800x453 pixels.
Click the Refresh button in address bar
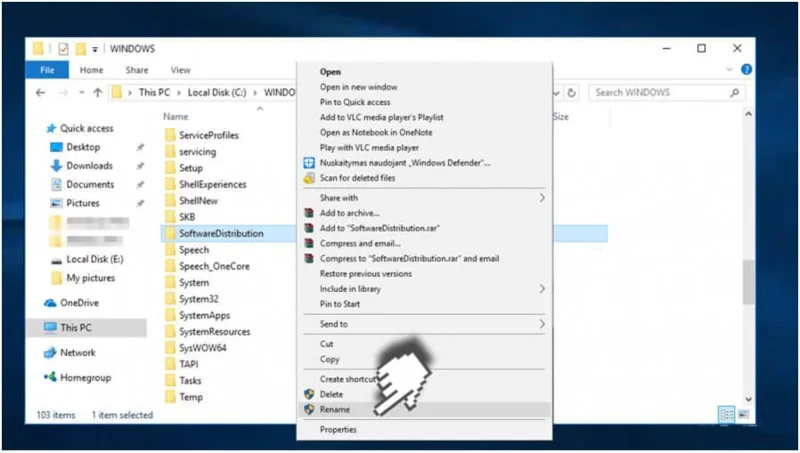pos(571,93)
